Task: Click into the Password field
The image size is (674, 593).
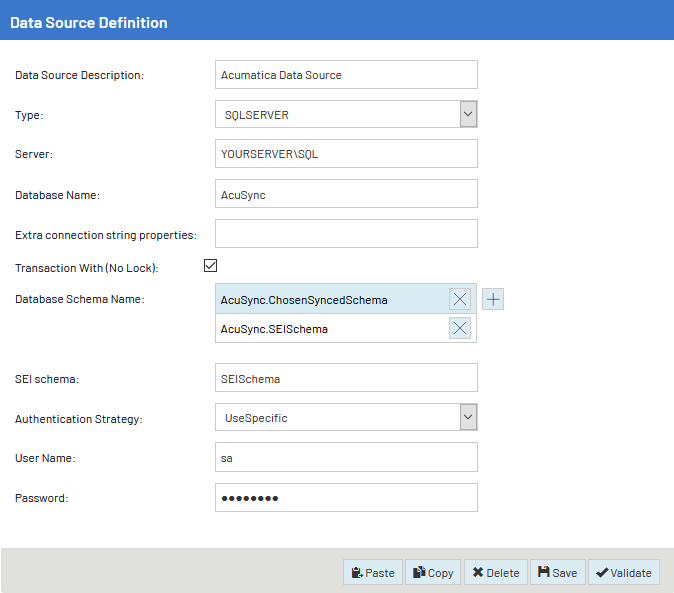Action: (346, 498)
